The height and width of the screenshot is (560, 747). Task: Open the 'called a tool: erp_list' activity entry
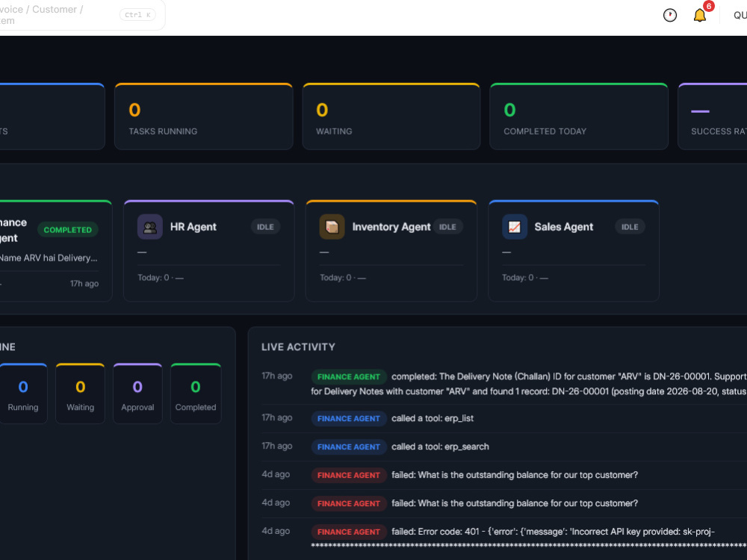pos(504,418)
